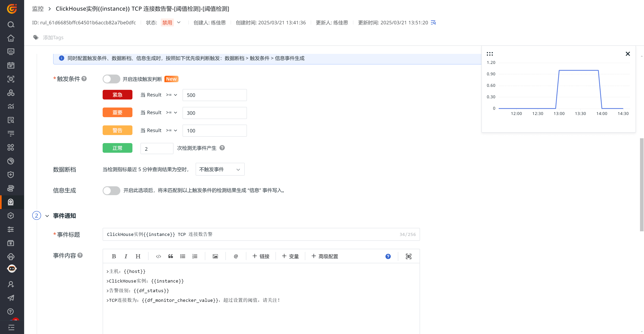
Task: Click the + 高级配置 button
Action: pos(324,256)
